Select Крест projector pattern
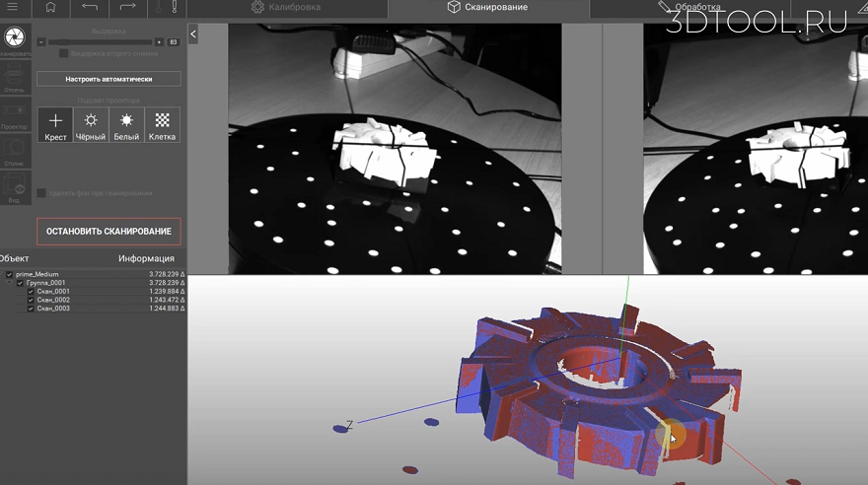 [55, 125]
